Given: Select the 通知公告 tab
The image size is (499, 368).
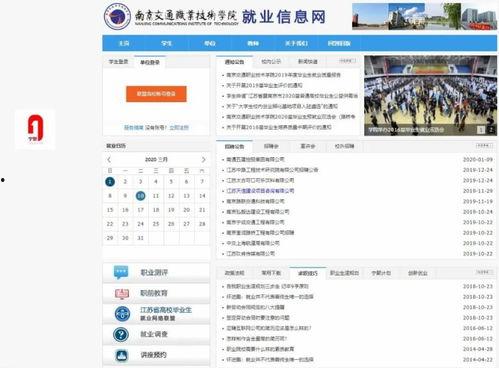Looking at the screenshot, I should point(234,62).
